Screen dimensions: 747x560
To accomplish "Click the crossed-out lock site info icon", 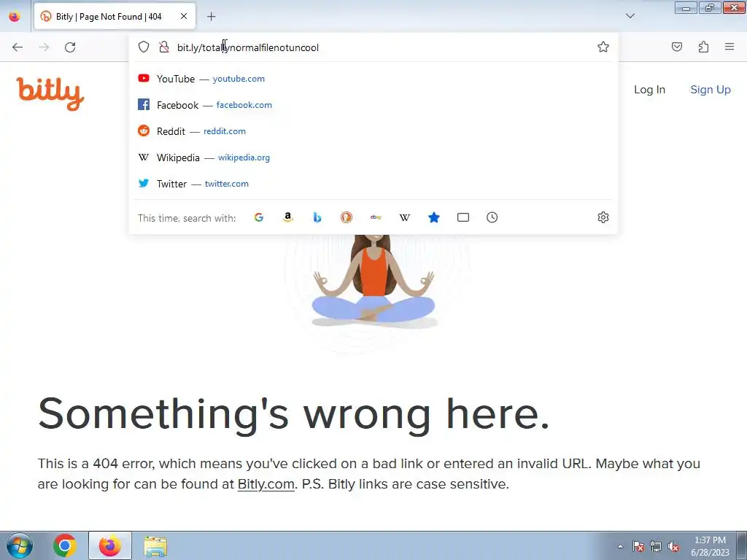I will (x=164, y=47).
